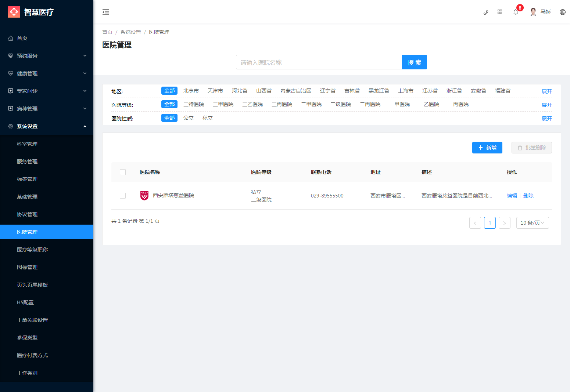Screen dimensions: 570x392
Task: Click the heart icon beside 健康管理
Action: point(11,73)
